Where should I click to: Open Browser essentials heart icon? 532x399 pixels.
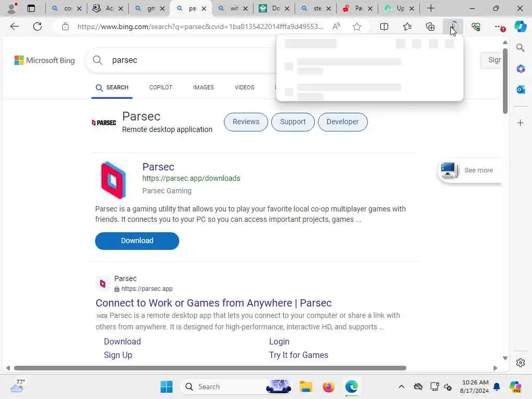point(476,26)
